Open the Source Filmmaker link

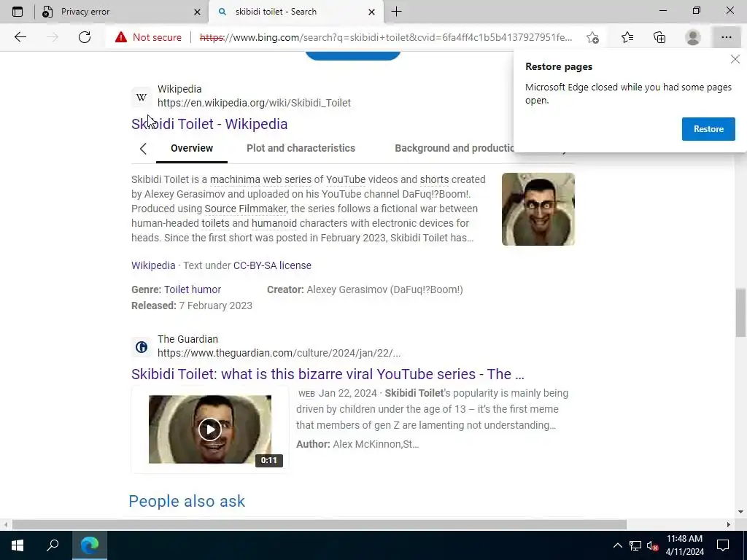click(x=245, y=209)
